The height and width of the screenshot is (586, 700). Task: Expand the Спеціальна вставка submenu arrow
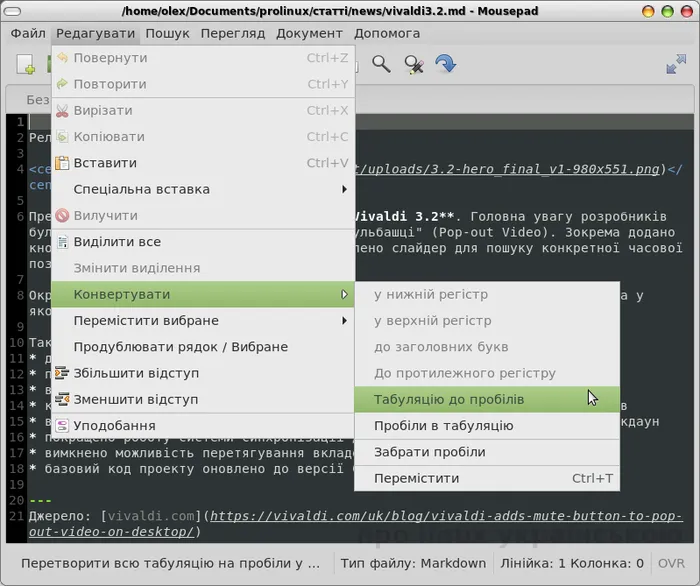344,189
